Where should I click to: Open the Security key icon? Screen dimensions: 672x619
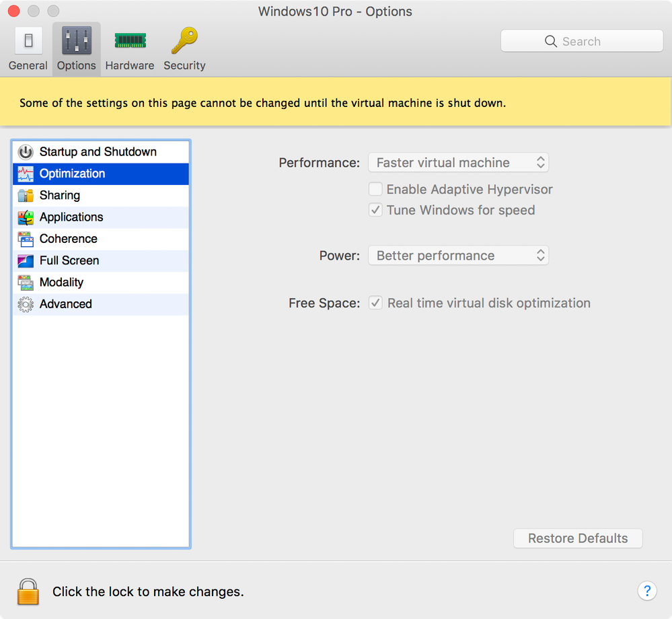click(185, 41)
